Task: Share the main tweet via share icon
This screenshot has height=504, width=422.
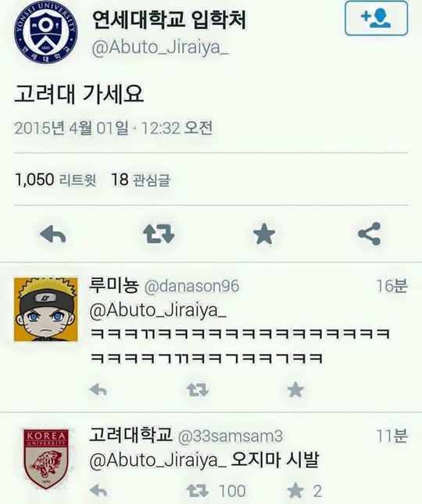Action: coord(370,234)
